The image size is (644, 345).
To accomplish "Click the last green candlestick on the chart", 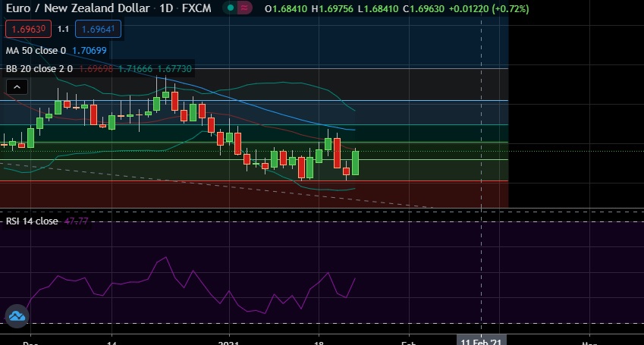I will (x=355, y=162).
